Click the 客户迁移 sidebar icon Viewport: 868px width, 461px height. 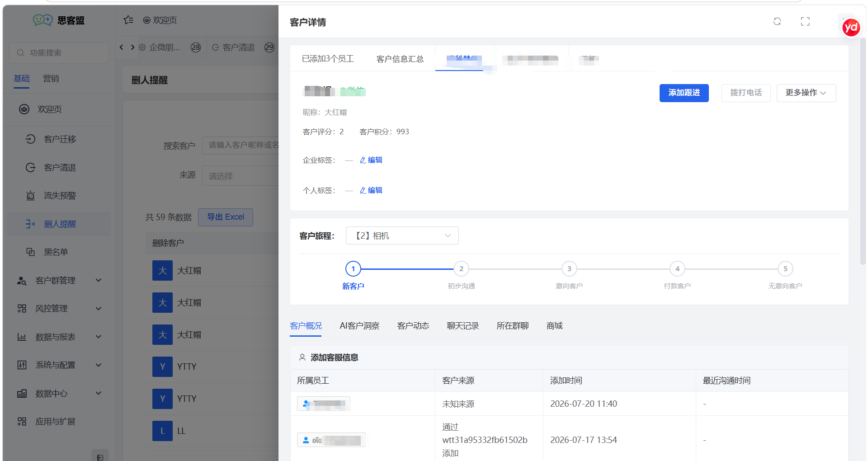coord(30,139)
